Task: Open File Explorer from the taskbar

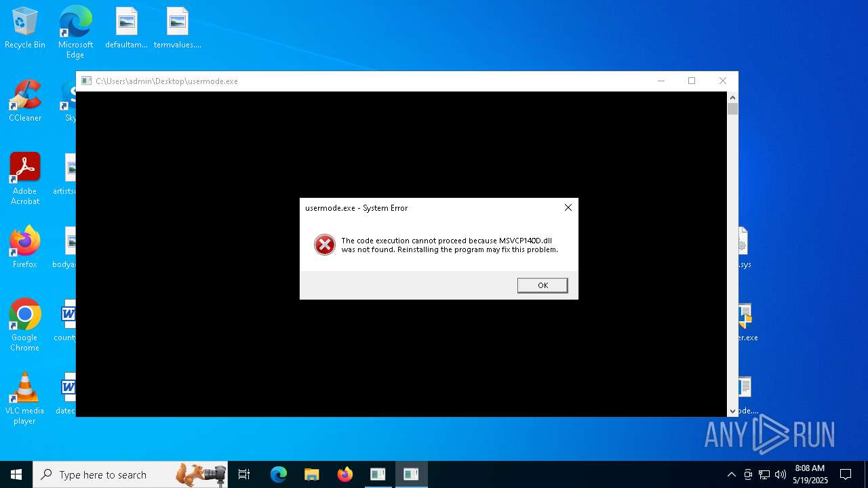Action: tap(311, 474)
